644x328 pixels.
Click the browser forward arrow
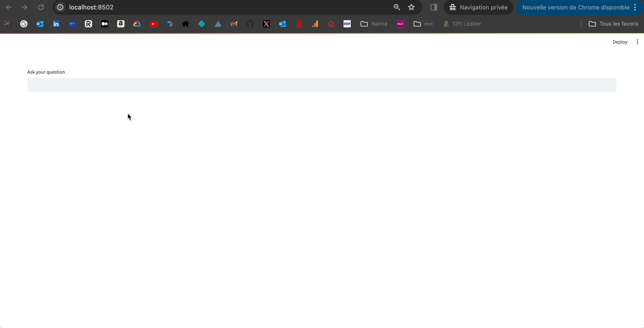point(25,7)
